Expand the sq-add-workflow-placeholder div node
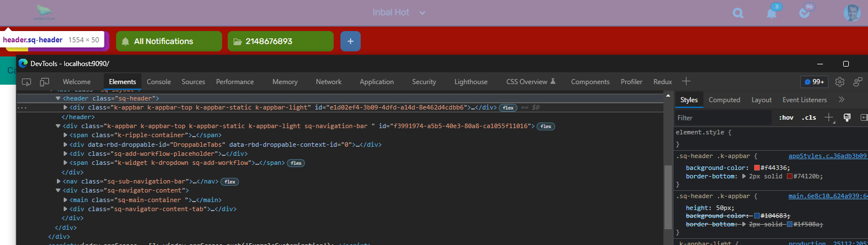This screenshot has width=868, height=245. click(65, 154)
